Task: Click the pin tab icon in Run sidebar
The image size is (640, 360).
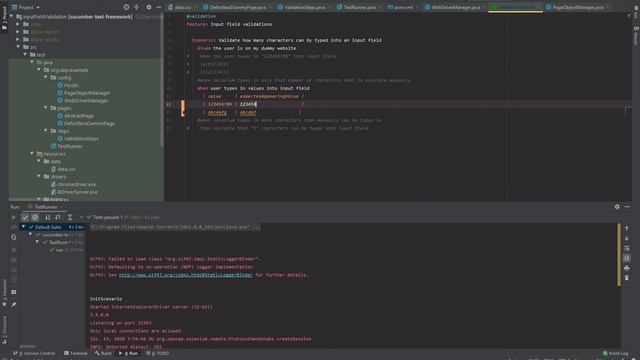Action: pyautogui.click(x=13, y=304)
